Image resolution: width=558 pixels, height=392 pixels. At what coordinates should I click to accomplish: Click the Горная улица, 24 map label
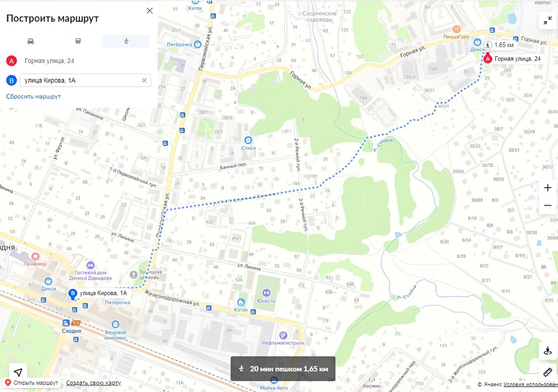517,59
